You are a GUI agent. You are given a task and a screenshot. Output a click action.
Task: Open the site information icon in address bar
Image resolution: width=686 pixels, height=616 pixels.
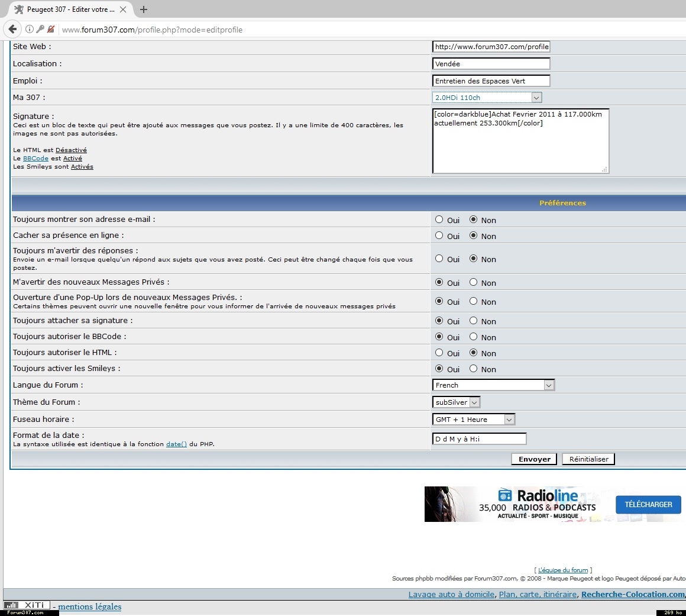pos(30,29)
